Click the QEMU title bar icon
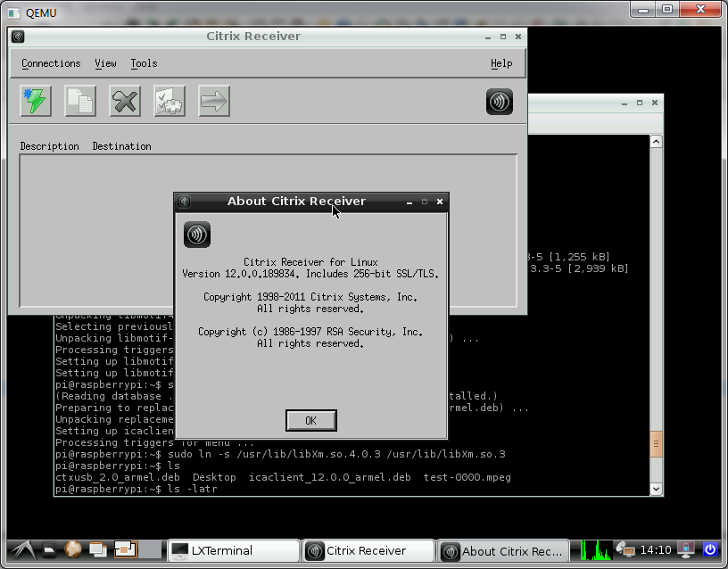The width and height of the screenshot is (728, 569). 14,12
